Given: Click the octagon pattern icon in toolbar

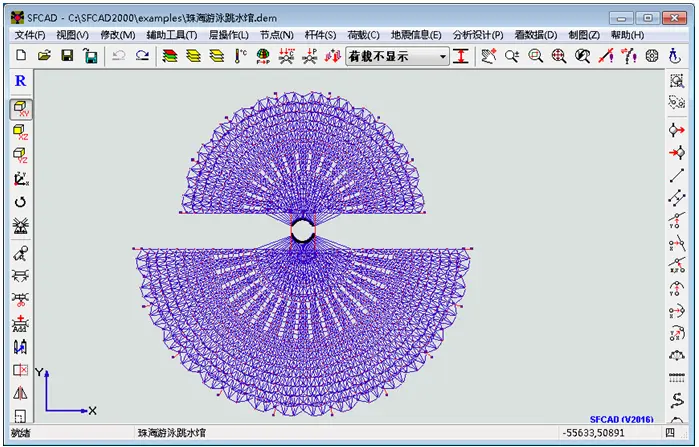Looking at the screenshot, I should (652, 56).
